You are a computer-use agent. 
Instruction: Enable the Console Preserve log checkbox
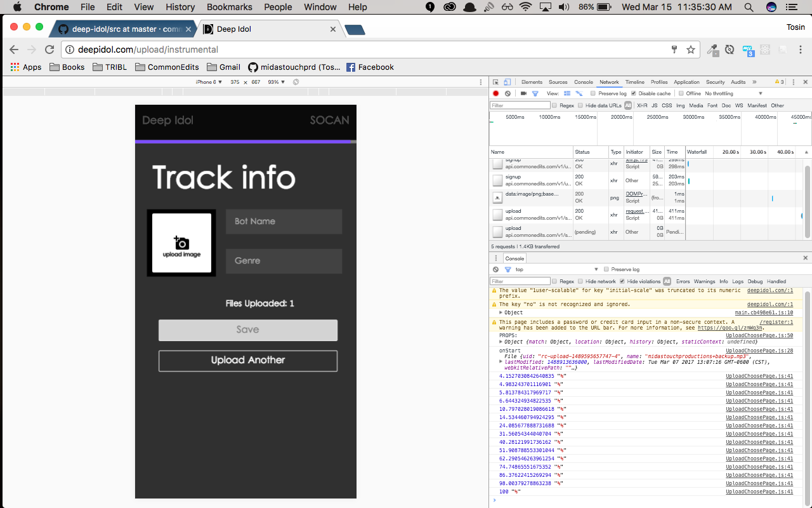[606, 269]
